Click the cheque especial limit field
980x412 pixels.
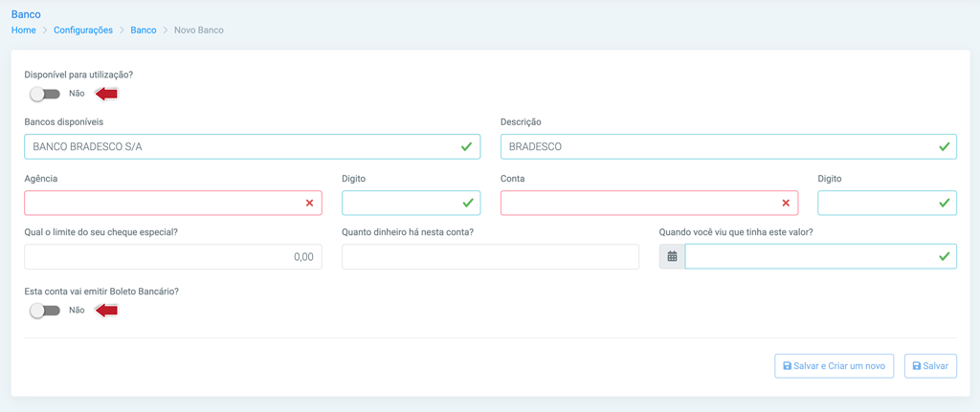173,256
